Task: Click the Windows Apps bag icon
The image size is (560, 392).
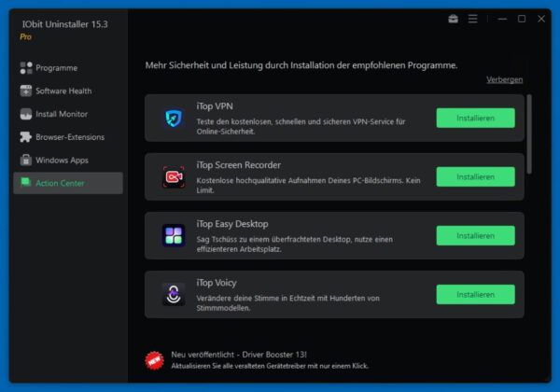Action: 26,160
